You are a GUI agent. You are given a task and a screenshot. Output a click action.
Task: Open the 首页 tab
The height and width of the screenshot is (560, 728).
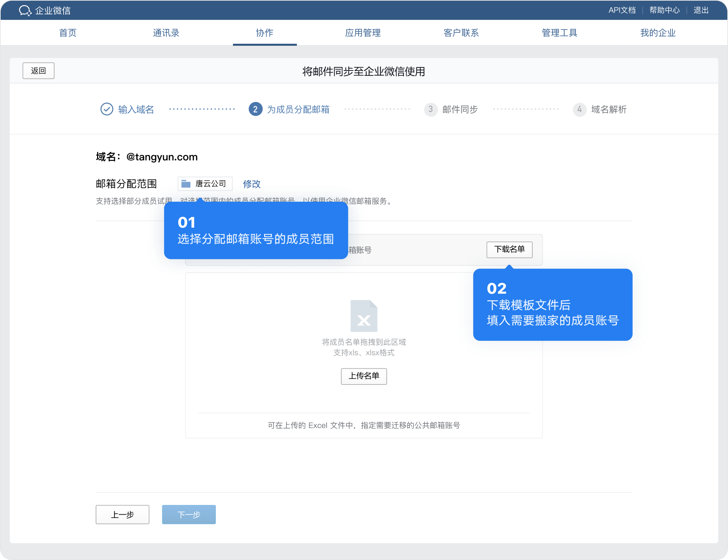[68, 33]
